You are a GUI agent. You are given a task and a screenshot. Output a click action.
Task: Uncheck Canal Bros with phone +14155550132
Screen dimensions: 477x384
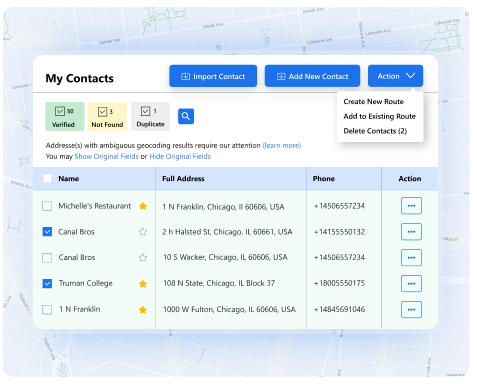point(47,232)
